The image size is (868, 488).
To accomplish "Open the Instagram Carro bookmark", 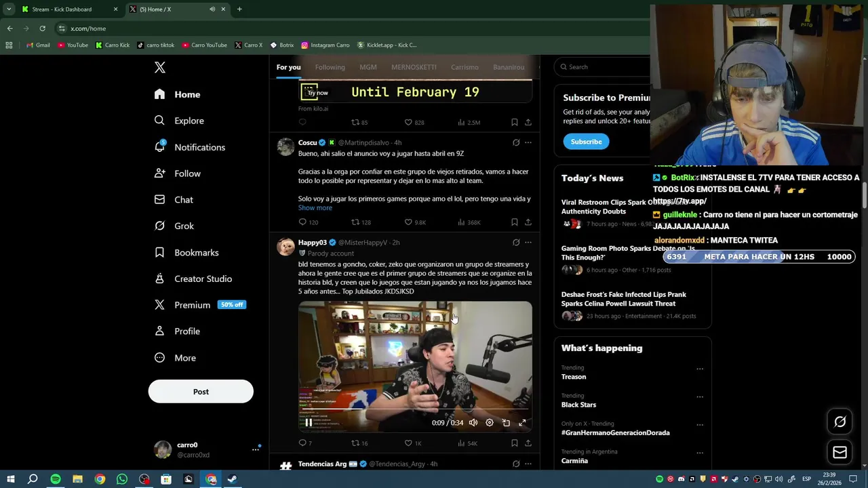I will pos(325,45).
